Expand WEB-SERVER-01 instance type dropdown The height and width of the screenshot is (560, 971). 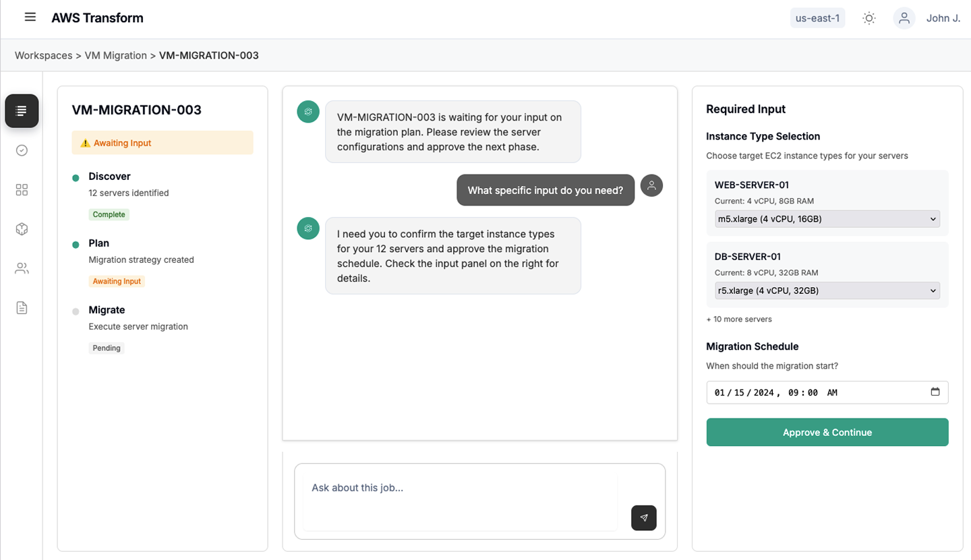tap(827, 219)
